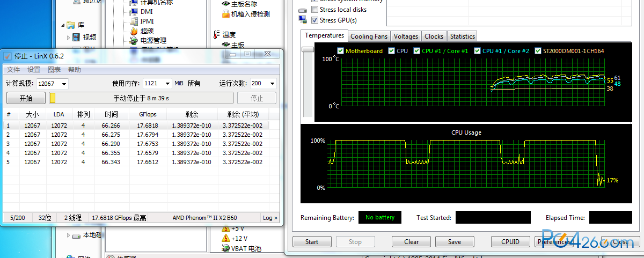
Task: Click the 17.6612 GFlops cell in row 5
Action: point(148,162)
